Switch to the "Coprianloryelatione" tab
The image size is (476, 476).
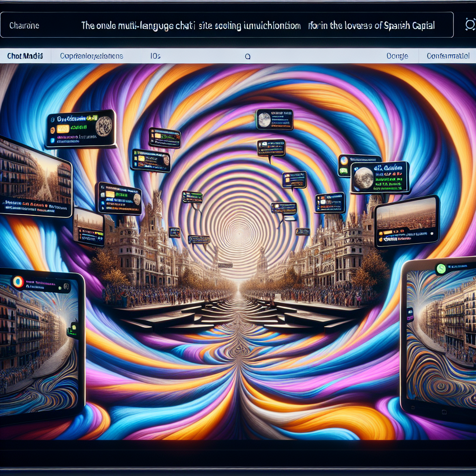click(92, 56)
